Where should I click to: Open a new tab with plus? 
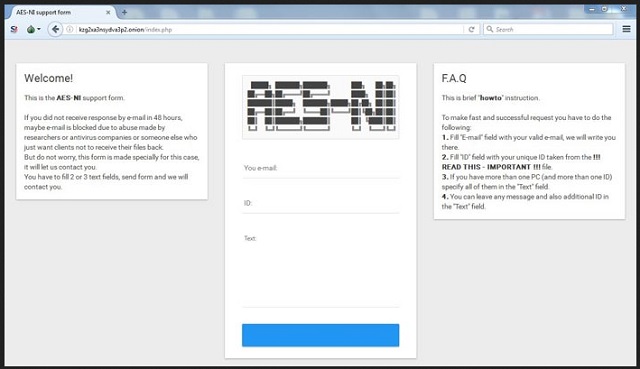124,12
